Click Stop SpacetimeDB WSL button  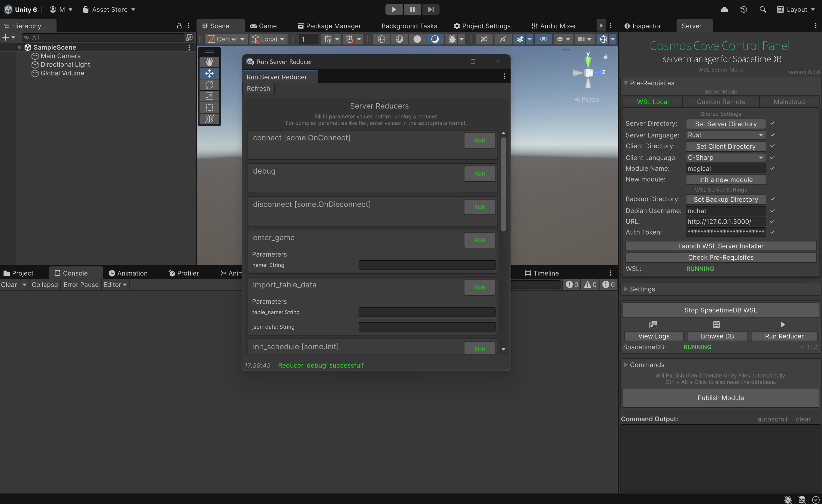721,310
